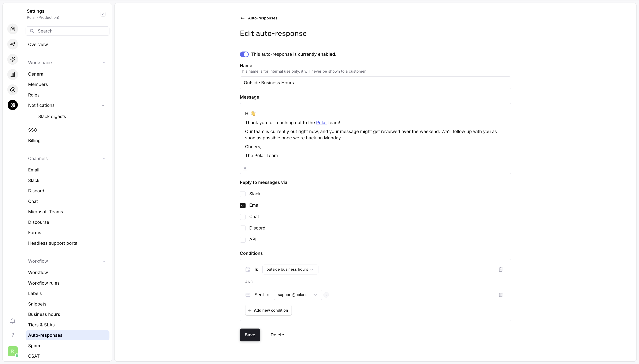
Task: Remove the Sent to condition via trash icon
Action: 500,295
